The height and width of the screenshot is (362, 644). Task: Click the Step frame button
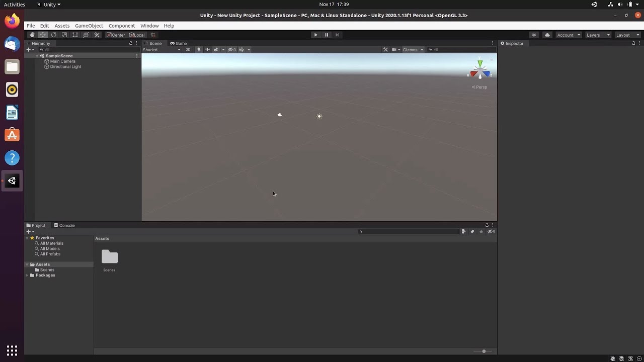coord(337,35)
